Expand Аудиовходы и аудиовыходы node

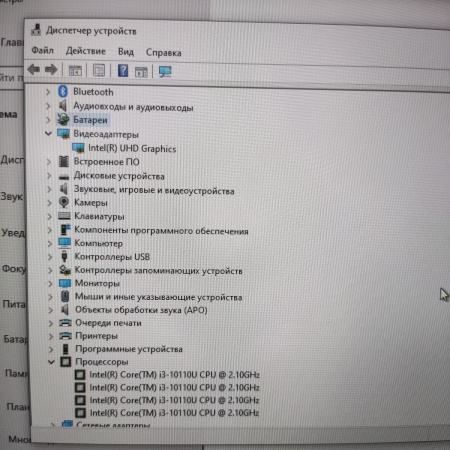(x=48, y=106)
